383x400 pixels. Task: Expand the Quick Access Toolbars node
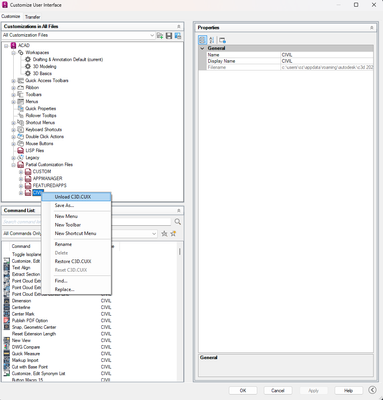point(13,81)
